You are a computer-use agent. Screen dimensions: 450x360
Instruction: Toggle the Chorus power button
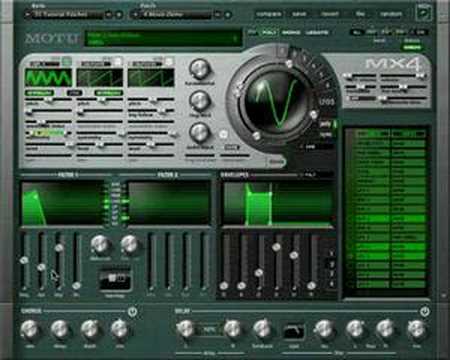(132, 312)
